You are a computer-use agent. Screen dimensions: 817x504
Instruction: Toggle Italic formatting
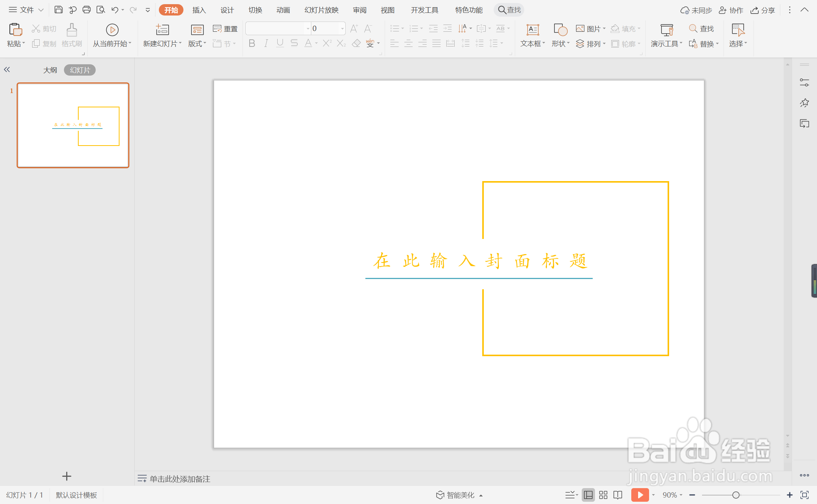click(266, 43)
